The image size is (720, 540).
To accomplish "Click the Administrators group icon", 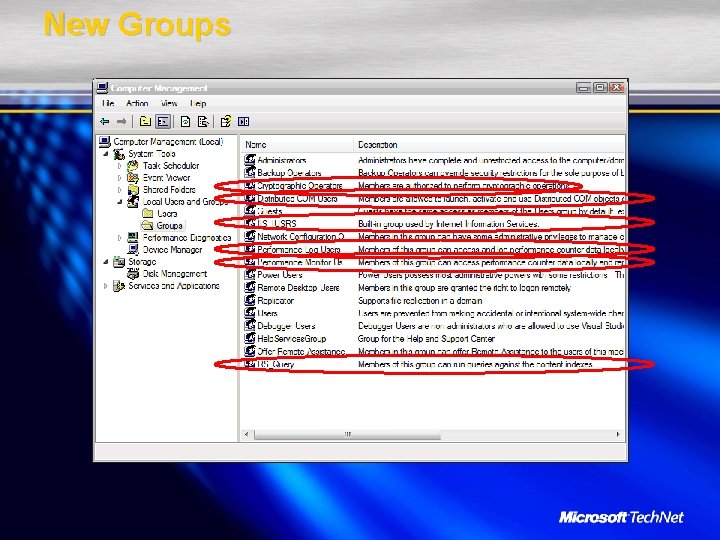I will pyautogui.click(x=249, y=160).
